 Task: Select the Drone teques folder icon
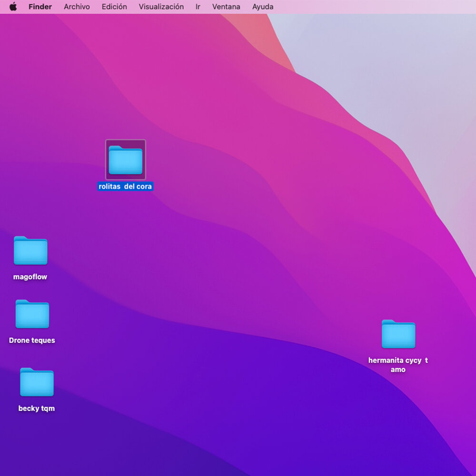[x=32, y=314]
